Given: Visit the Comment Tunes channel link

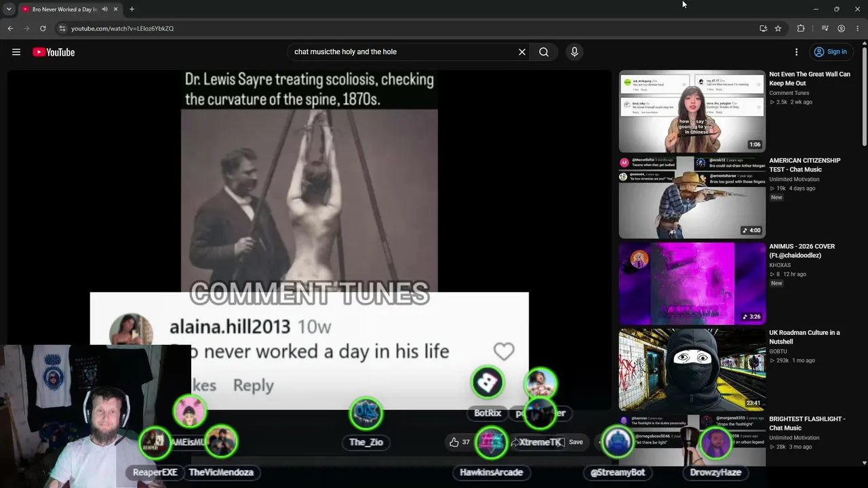Looking at the screenshot, I should (789, 93).
